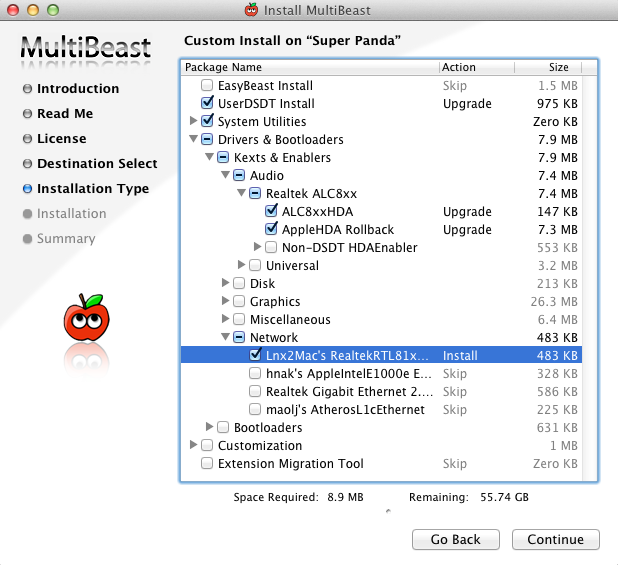Check the Bootloaders checkbox
This screenshot has width=618, height=565.
coord(223,427)
